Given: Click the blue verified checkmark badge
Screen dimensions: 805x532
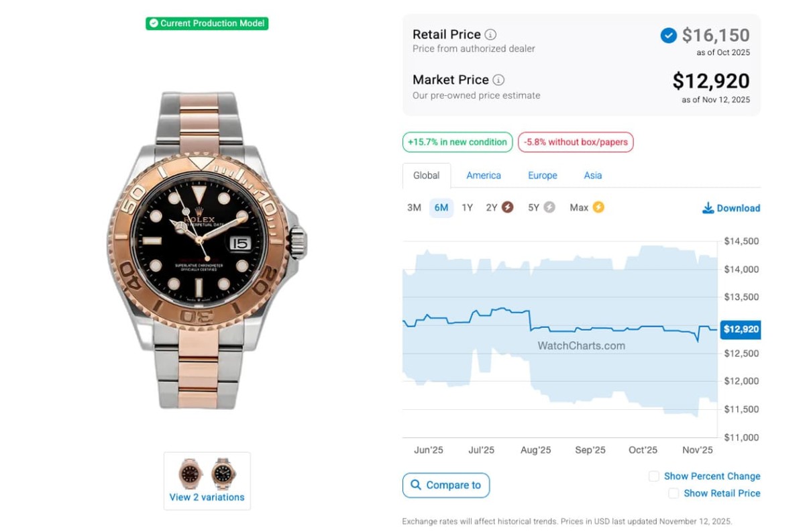Looking at the screenshot, I should coord(668,36).
